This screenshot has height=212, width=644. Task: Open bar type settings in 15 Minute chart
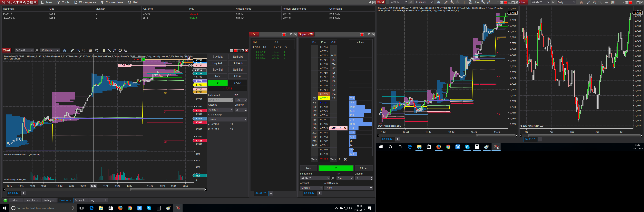(x=65, y=50)
